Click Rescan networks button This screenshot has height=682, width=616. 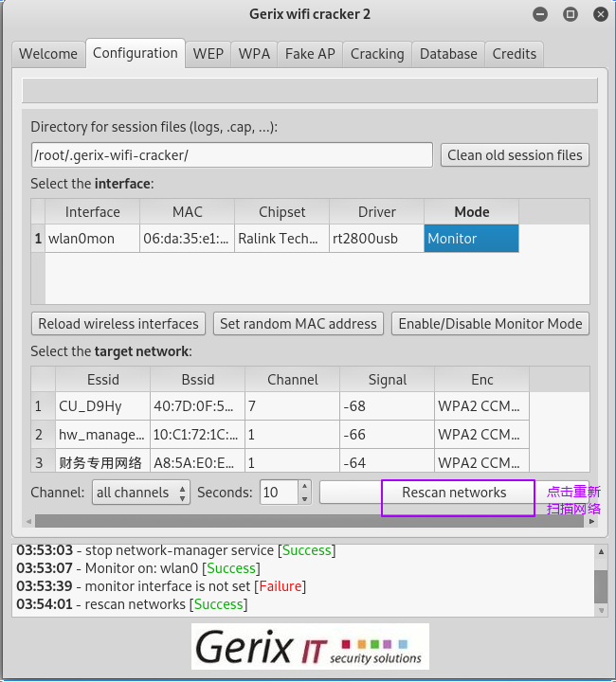(454, 493)
